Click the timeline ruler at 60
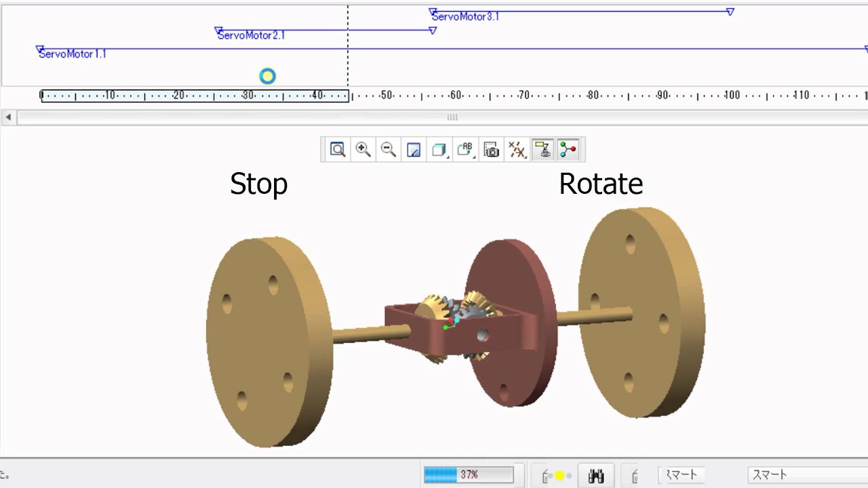This screenshot has height=488, width=868. coord(456,96)
